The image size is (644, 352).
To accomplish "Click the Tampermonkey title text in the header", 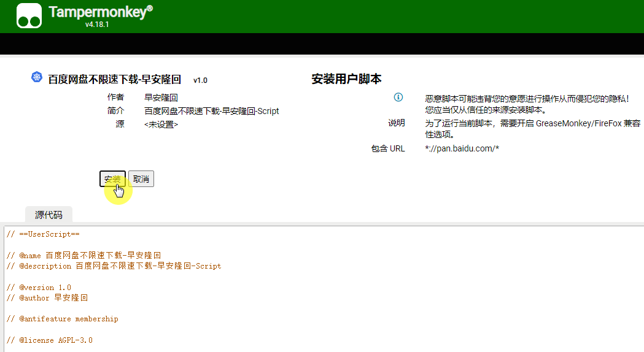I will click(x=109, y=12).
